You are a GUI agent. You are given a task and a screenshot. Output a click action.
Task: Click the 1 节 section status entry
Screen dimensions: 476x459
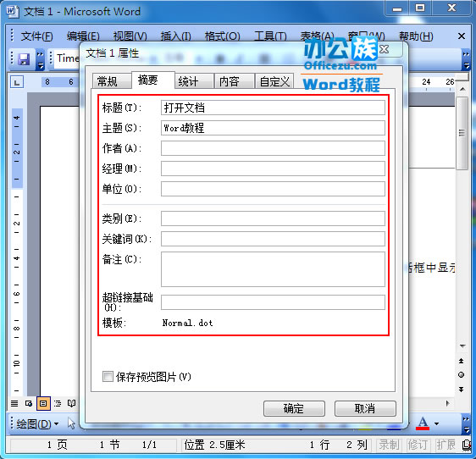click(x=109, y=445)
